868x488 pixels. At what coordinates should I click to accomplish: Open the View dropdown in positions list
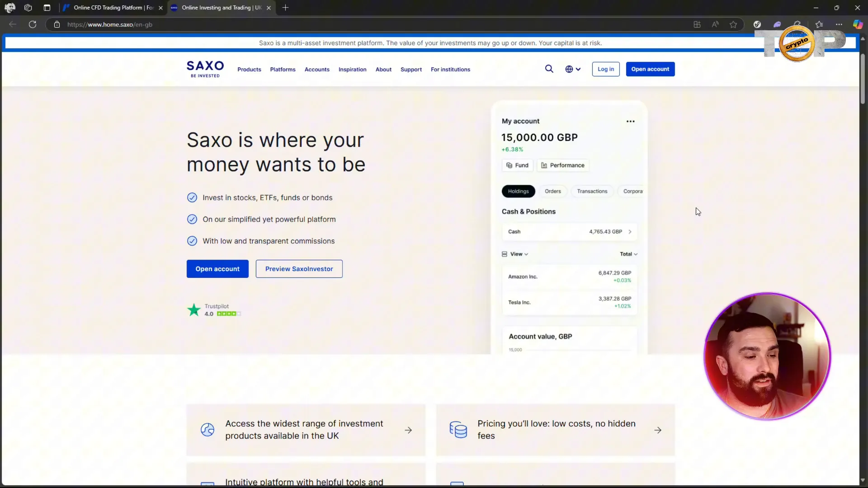(515, 254)
